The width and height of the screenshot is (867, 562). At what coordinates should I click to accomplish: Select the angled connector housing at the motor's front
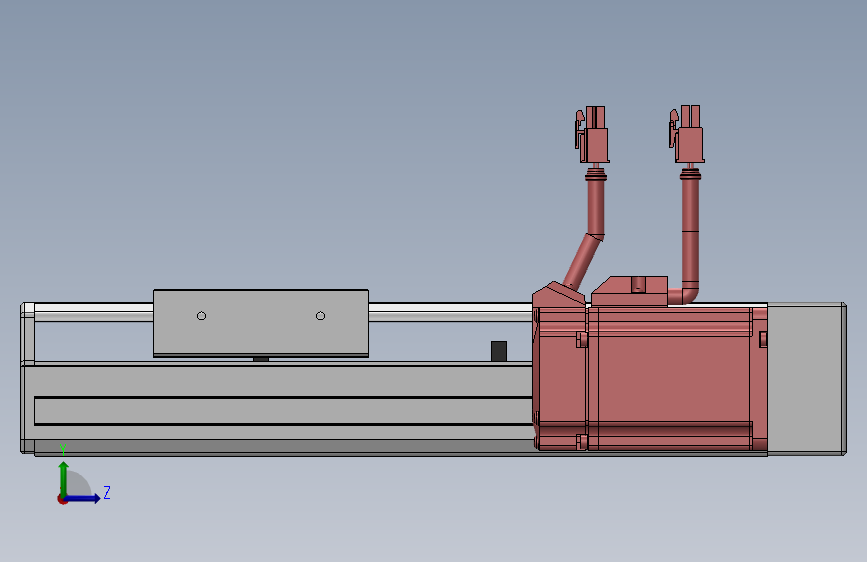pos(558,294)
